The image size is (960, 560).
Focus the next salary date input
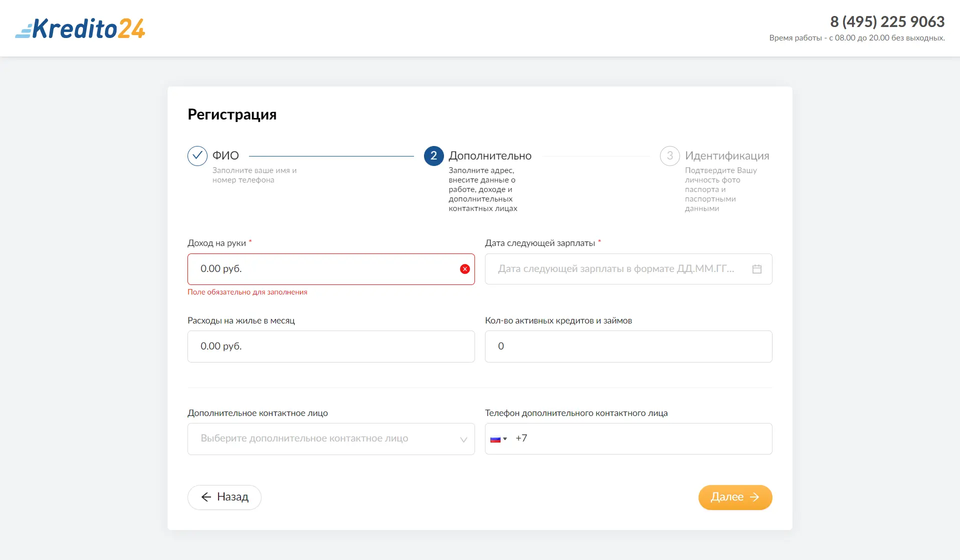628,269
